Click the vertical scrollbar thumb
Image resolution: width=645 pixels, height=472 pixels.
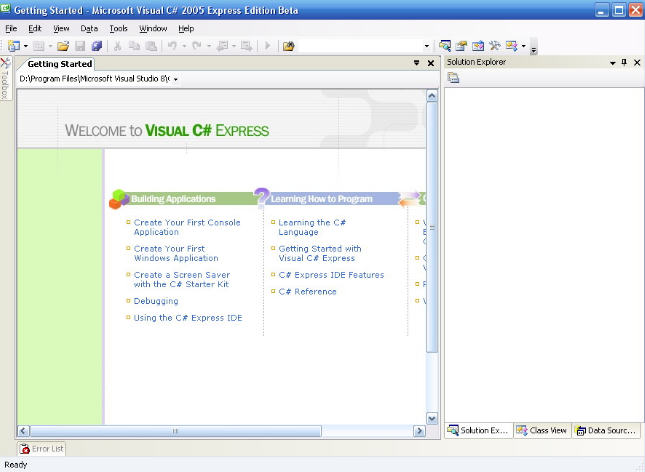pyautogui.click(x=432, y=227)
